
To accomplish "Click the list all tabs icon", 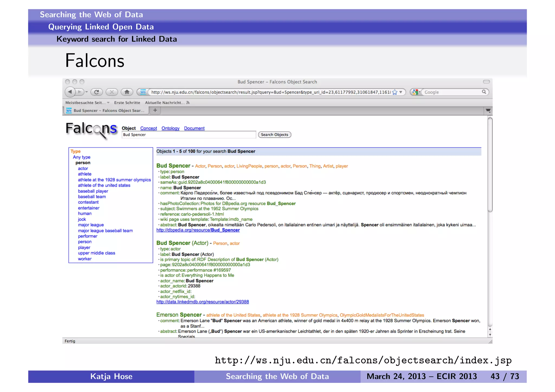I will (x=488, y=110).
